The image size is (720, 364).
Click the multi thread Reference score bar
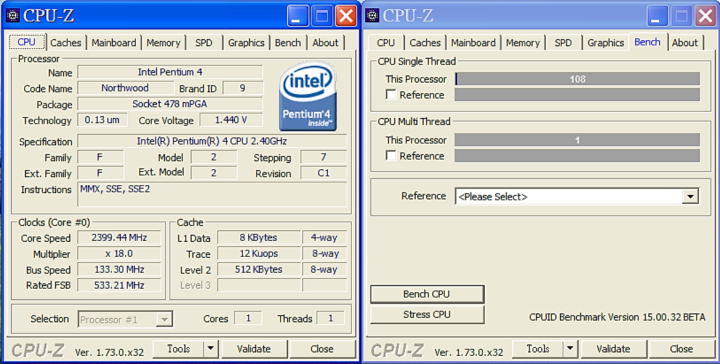click(577, 156)
